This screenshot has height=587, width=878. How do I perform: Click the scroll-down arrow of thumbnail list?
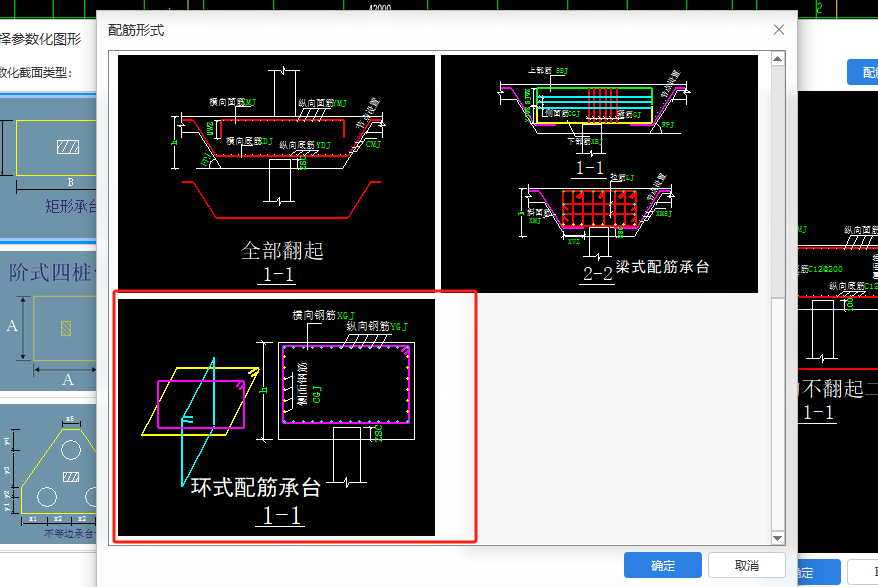coord(778,538)
